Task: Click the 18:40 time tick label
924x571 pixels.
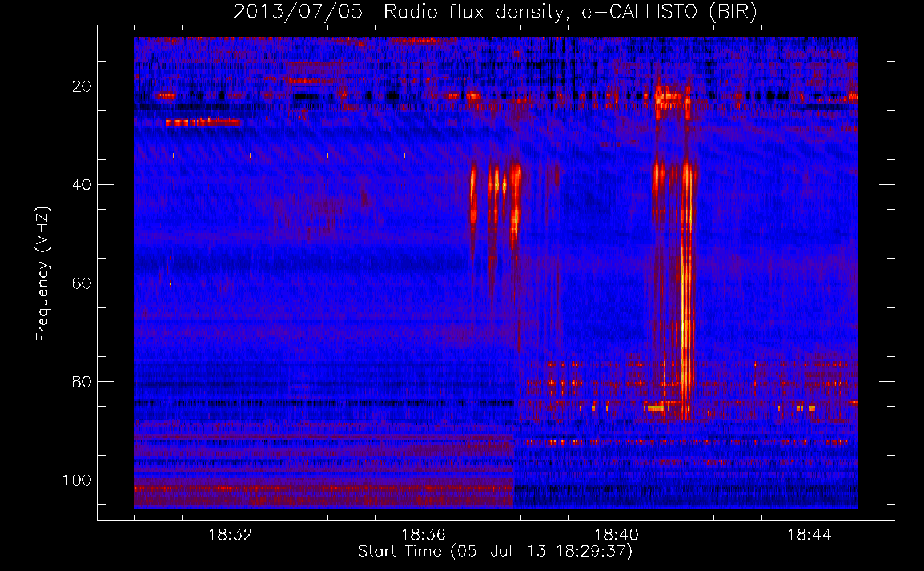Action: (616, 535)
